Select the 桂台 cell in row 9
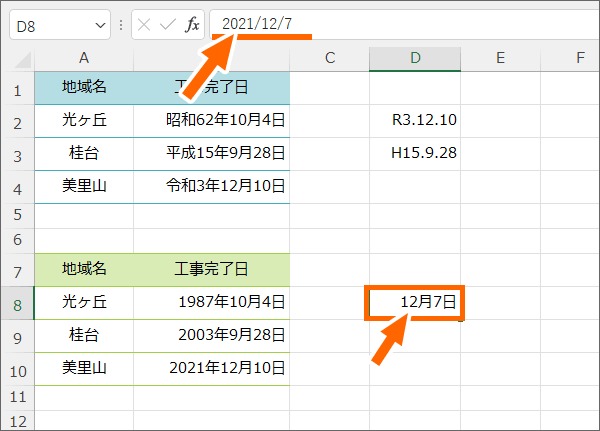Screen dimensions: 600x431 pos(84,336)
